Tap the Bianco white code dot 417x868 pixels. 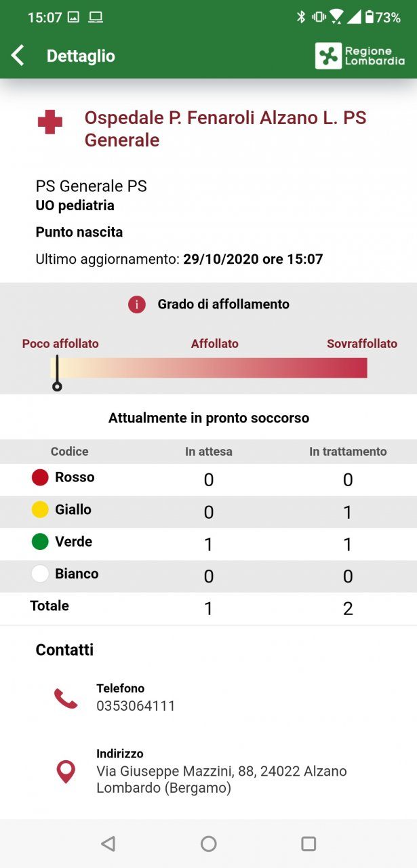[40, 574]
